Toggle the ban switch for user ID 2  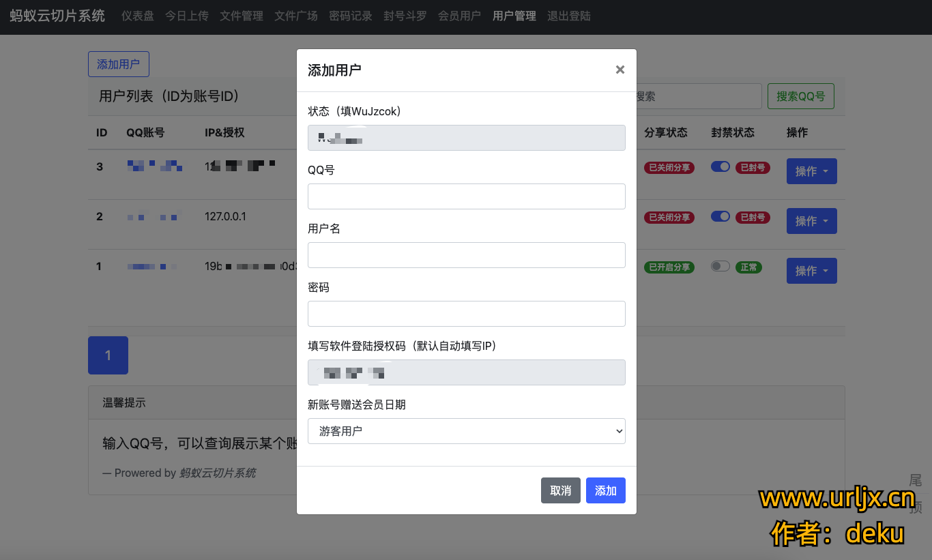720,216
